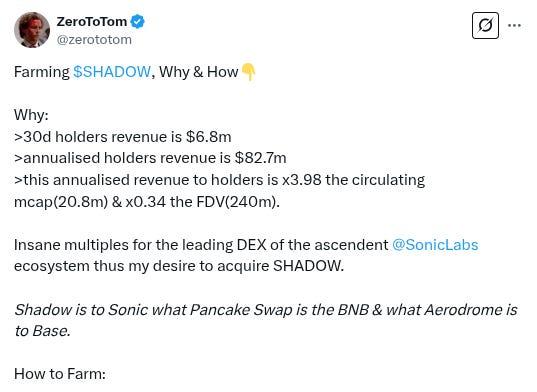Click the annualised holders revenue $82.7m line
537x392 pixels.
tap(150, 158)
